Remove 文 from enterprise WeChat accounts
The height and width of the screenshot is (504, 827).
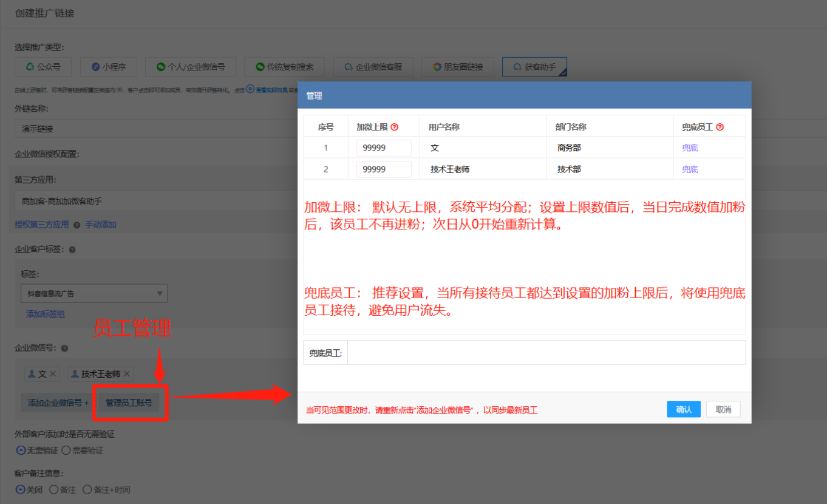[53, 374]
